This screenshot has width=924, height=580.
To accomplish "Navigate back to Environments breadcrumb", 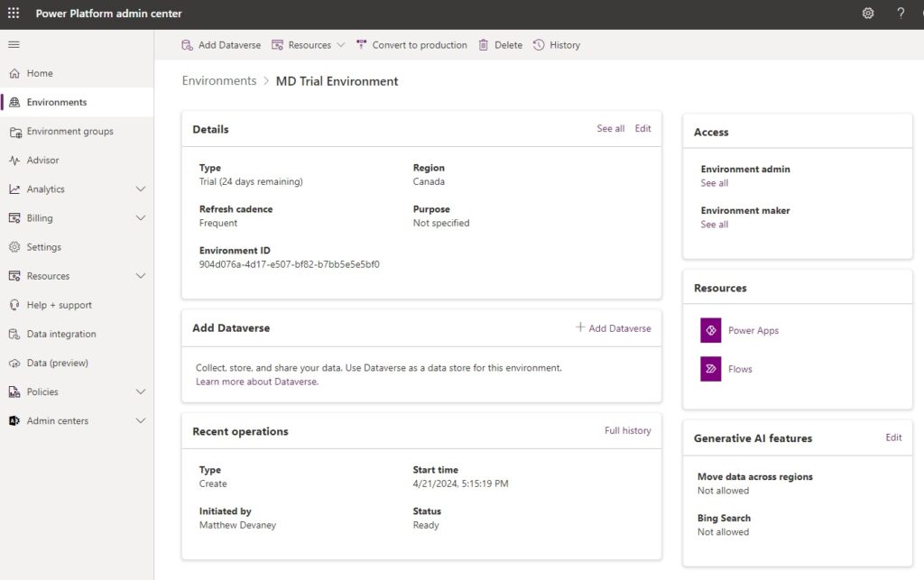I will tap(219, 80).
